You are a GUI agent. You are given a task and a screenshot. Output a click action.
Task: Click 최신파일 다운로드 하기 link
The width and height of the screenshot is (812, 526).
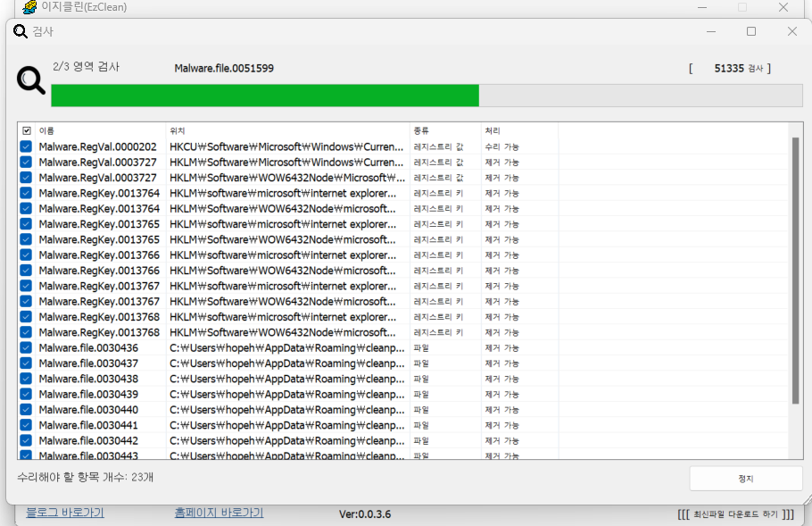(735, 514)
